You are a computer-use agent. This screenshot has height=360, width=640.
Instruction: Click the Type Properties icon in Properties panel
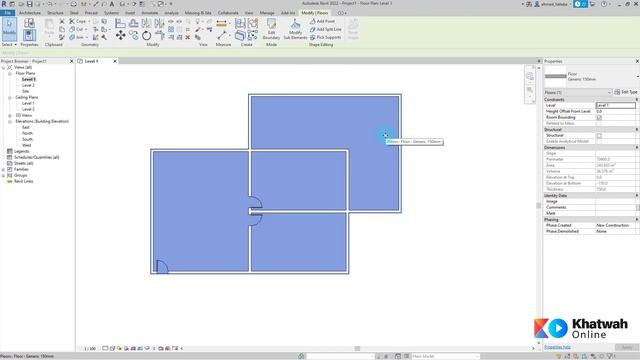[29, 23]
